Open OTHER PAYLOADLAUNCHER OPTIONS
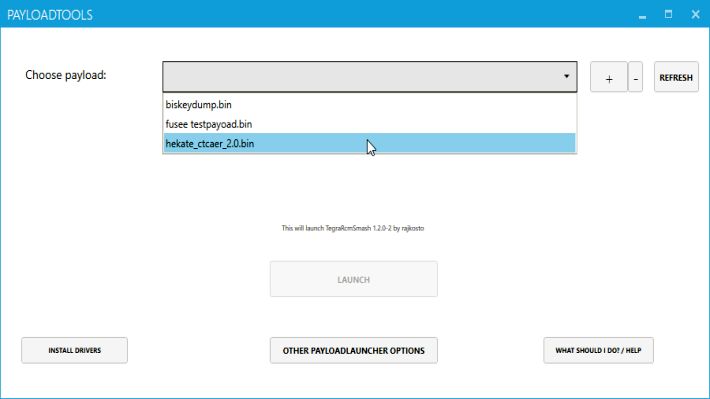This screenshot has width=710, height=399. pos(354,350)
